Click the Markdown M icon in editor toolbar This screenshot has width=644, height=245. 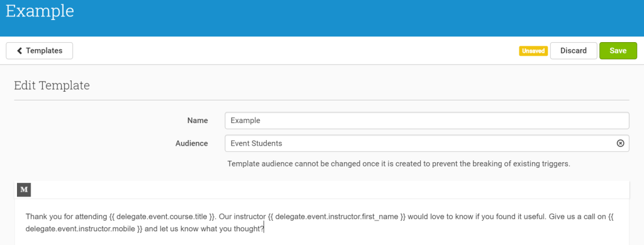tap(24, 190)
